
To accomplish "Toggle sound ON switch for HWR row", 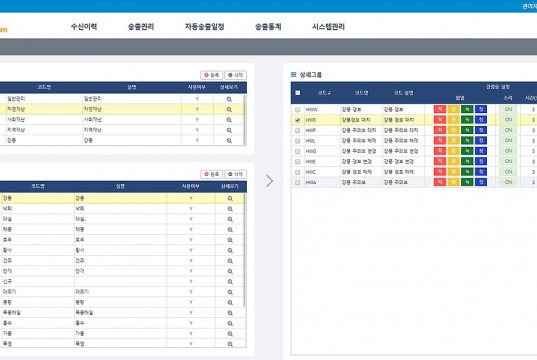I will pyautogui.click(x=508, y=120).
